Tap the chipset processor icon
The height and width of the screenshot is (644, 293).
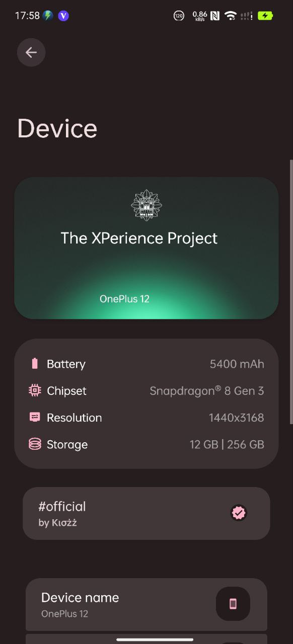click(35, 390)
